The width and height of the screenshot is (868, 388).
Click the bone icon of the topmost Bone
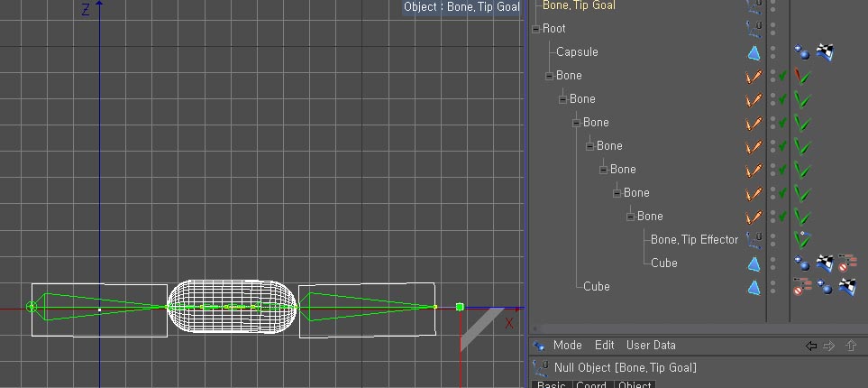(x=754, y=76)
